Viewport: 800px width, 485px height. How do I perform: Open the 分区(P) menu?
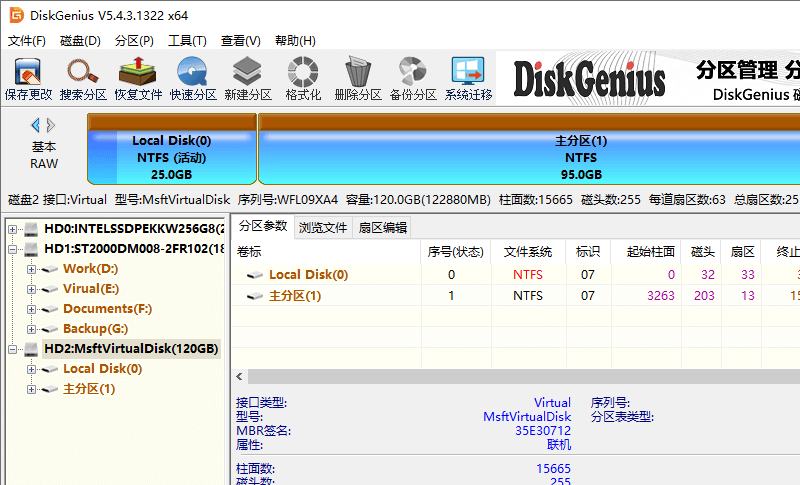click(x=134, y=41)
